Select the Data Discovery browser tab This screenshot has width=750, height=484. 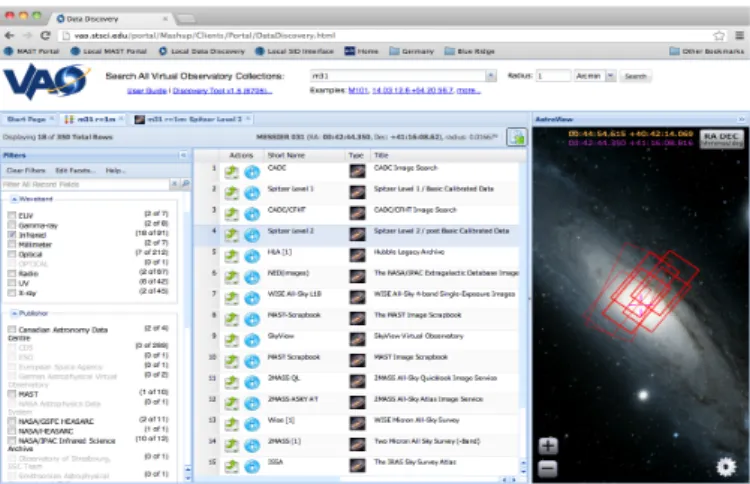110,19
